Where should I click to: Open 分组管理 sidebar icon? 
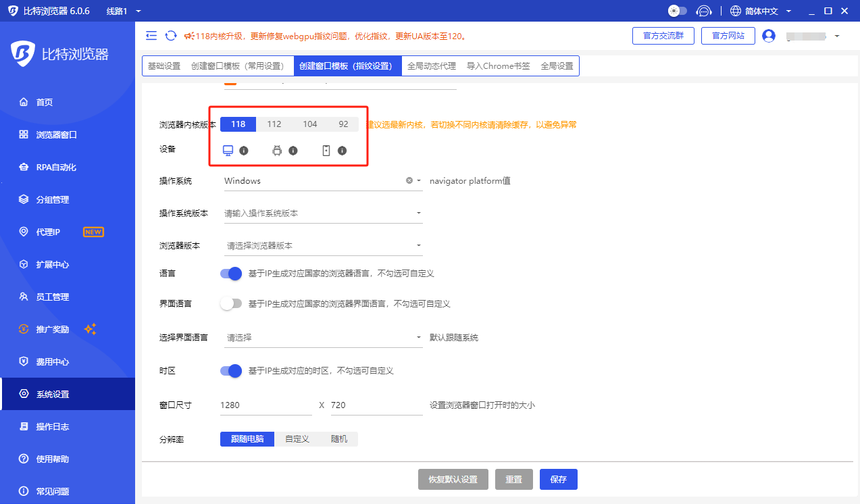tap(24, 200)
